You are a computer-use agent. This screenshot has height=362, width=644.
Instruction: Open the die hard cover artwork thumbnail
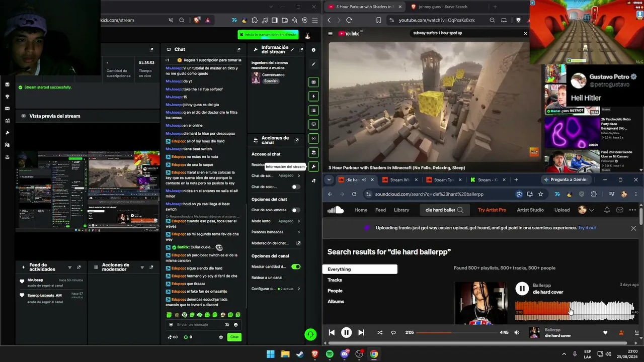click(x=480, y=303)
